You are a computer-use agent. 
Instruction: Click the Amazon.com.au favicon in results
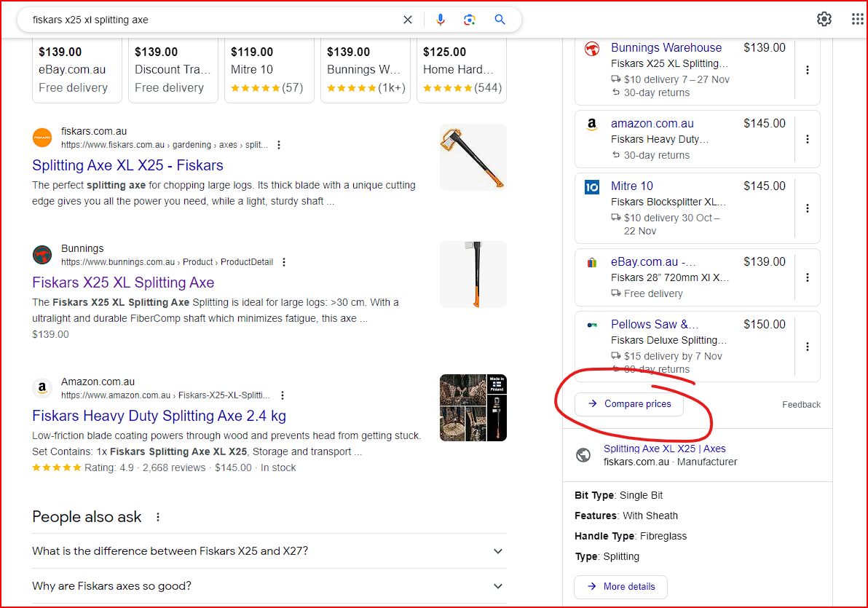pyautogui.click(x=42, y=388)
